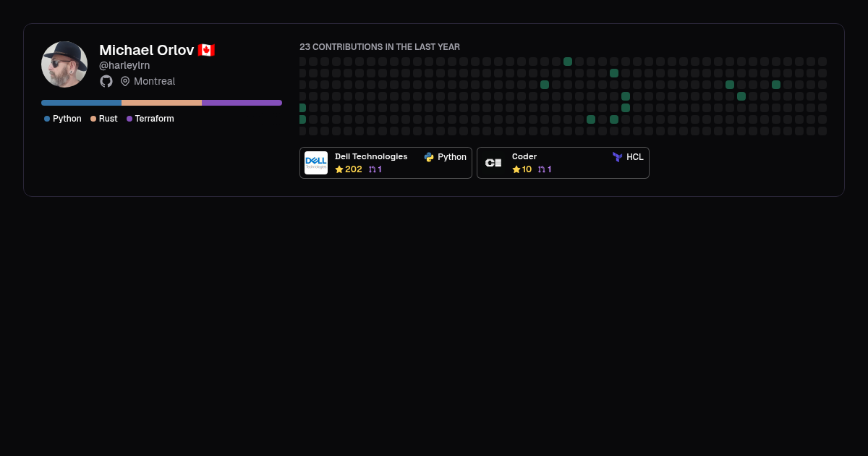Click the "Python" label in the language legend
The height and width of the screenshot is (456, 868).
pyautogui.click(x=67, y=119)
